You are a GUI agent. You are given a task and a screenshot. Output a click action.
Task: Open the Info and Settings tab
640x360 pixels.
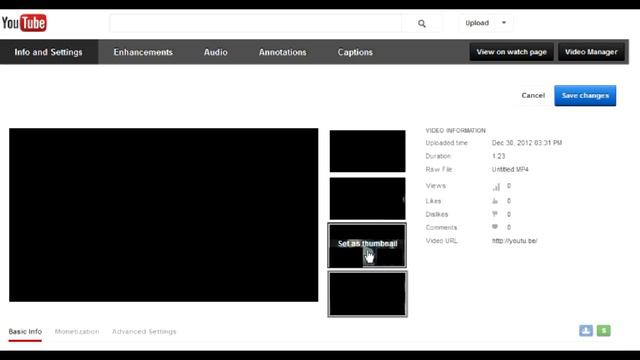click(49, 52)
